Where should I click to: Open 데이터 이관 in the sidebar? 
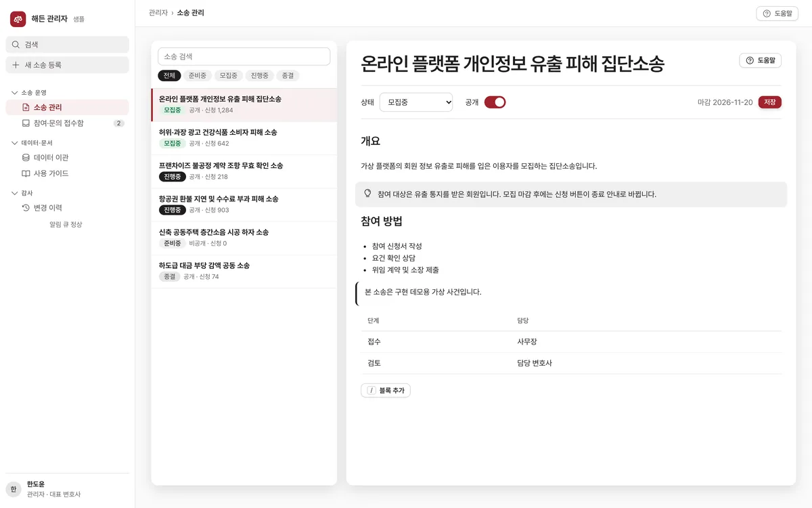click(67, 157)
